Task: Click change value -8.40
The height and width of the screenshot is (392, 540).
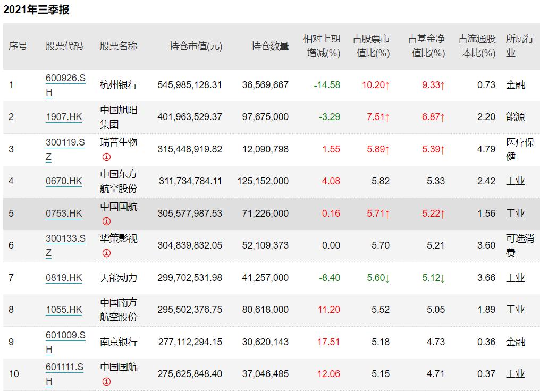Action: (329, 278)
